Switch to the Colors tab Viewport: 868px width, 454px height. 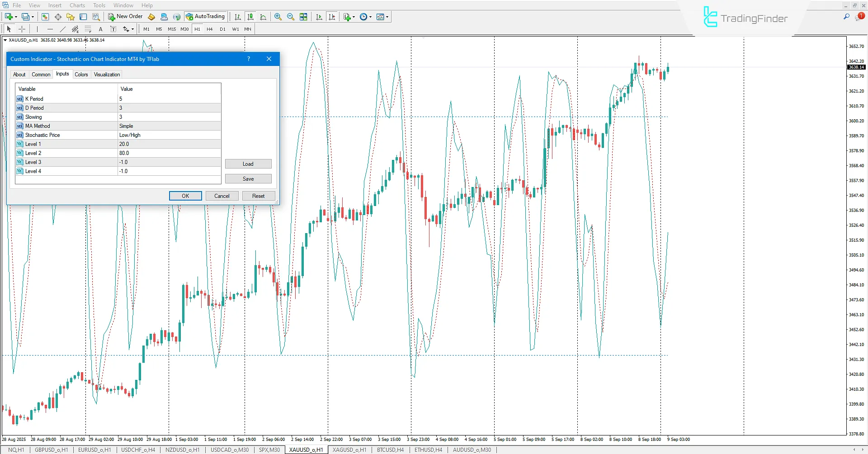pos(81,74)
